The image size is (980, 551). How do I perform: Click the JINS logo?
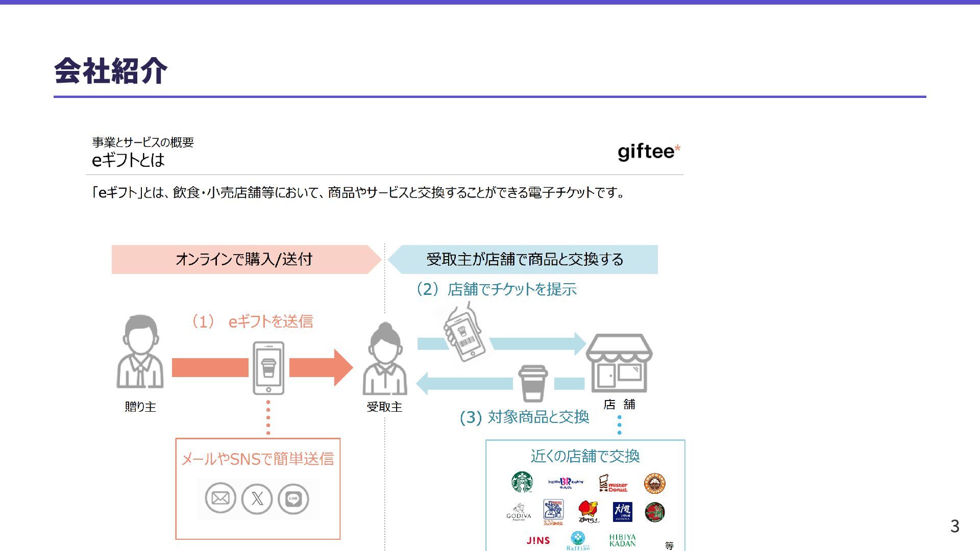click(x=538, y=540)
